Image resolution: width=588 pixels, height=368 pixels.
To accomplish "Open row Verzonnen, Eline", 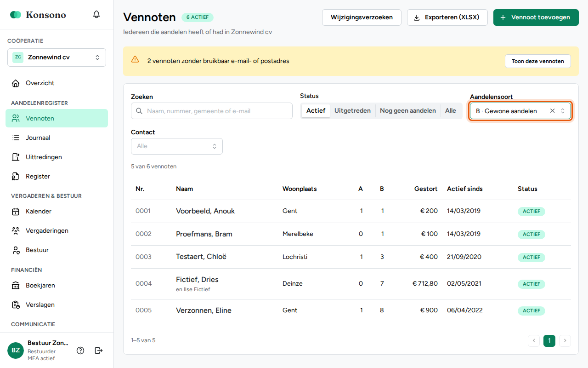I will tap(351, 310).
